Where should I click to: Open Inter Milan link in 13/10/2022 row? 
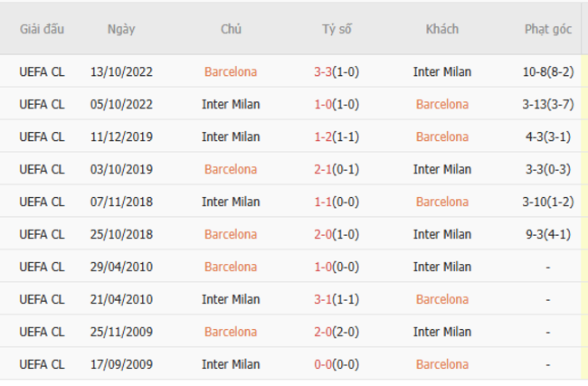441,71
